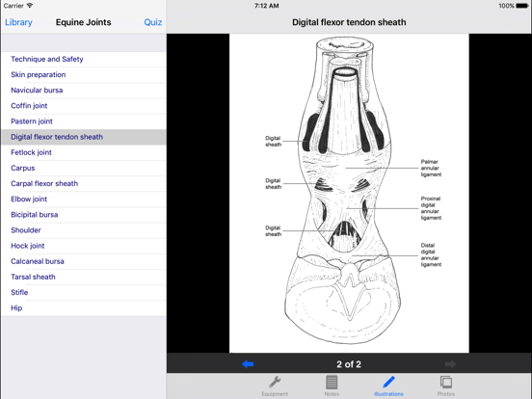Tap the digital sheath anatomical illustration
This screenshot has height=399, width=532.
click(x=349, y=193)
